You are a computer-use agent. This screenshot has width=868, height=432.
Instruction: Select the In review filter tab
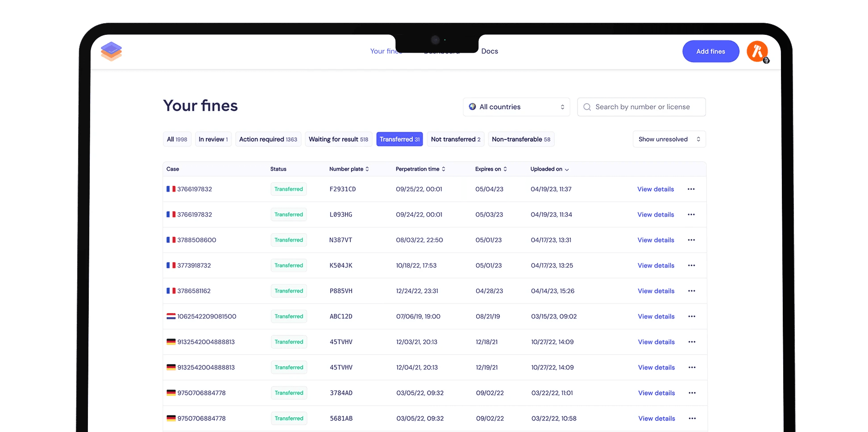213,139
